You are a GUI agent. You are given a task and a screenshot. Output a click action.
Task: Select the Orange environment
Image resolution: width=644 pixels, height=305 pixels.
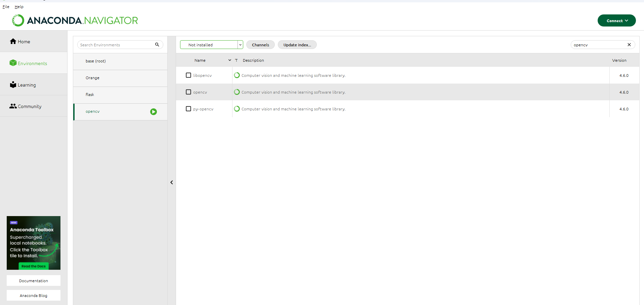coord(120,78)
